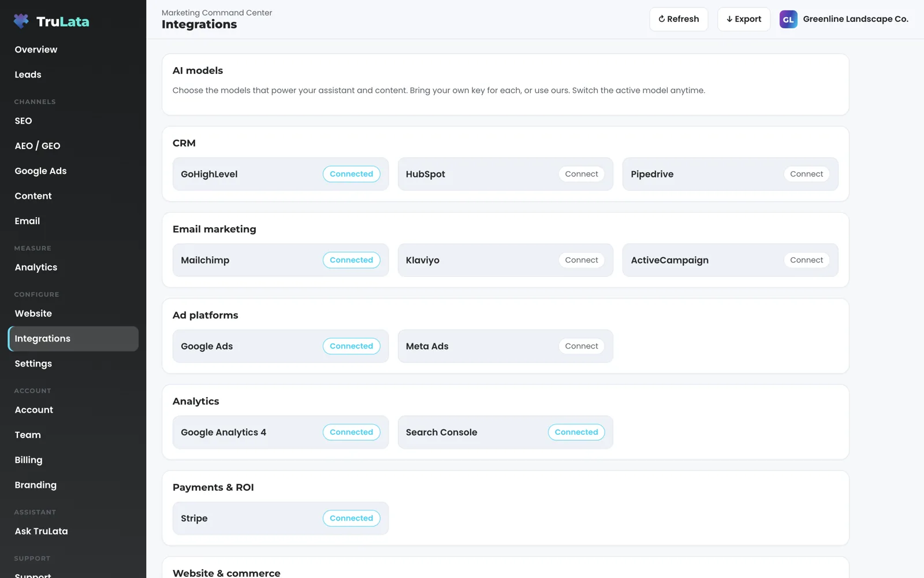Screen dimensions: 924x578
Task: Click Google Analytics 4 Connected button
Action: pos(351,432)
